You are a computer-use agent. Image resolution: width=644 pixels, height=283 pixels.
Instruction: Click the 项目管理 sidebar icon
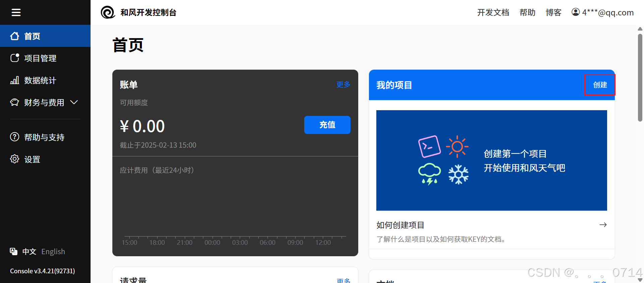pyautogui.click(x=14, y=58)
